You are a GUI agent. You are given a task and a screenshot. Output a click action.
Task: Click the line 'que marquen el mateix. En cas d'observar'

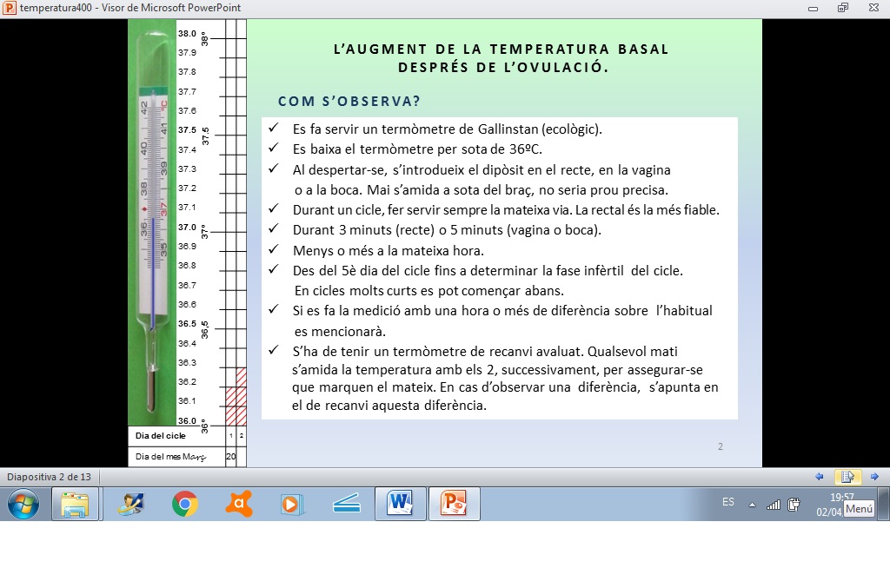(505, 387)
